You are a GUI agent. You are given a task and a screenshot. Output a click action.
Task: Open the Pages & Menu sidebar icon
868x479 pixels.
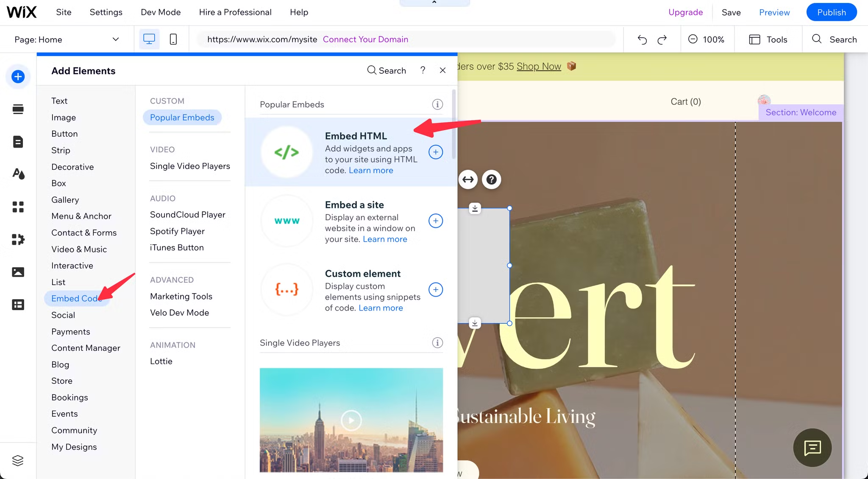[18, 142]
